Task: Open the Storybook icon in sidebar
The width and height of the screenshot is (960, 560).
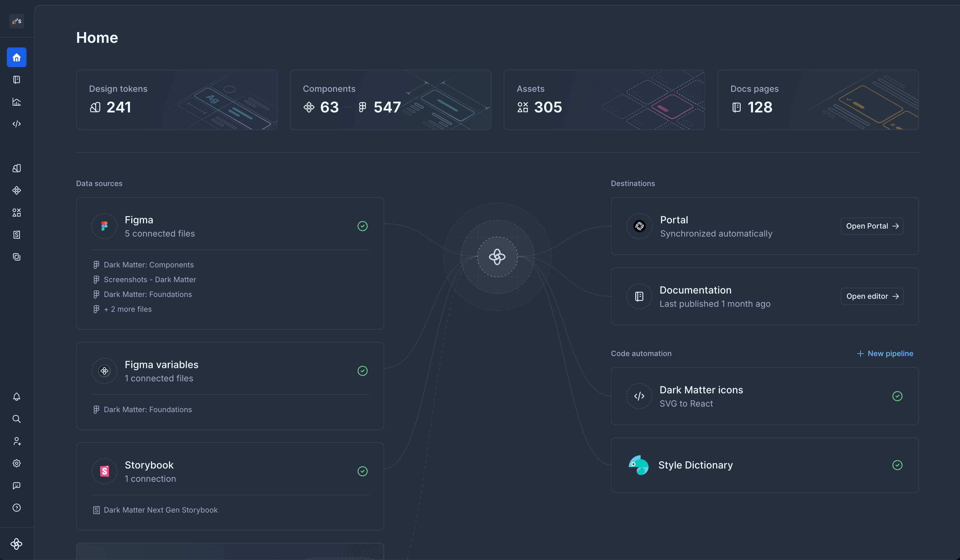Action: [16, 235]
